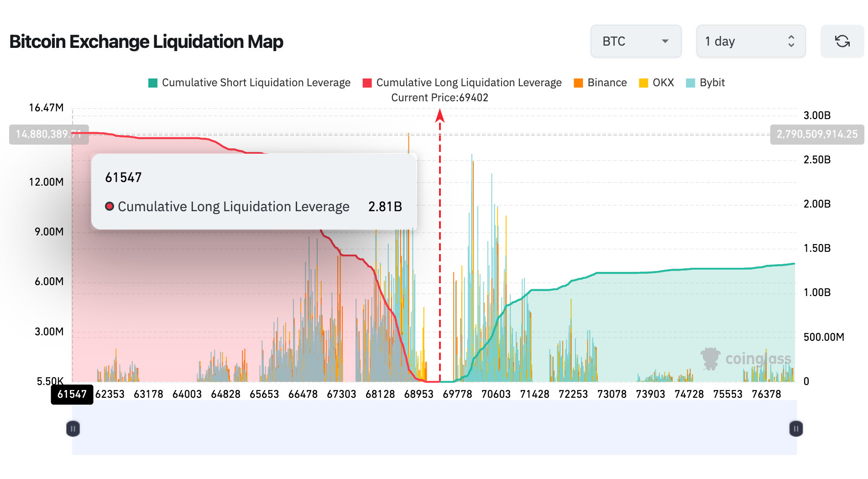Click the red bullet icon inside the tooltip
Viewport: 868px width, 479px height.
pyautogui.click(x=110, y=206)
